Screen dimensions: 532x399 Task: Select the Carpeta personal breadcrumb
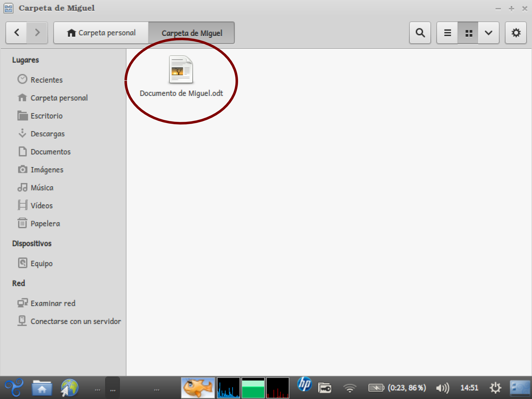click(x=101, y=33)
